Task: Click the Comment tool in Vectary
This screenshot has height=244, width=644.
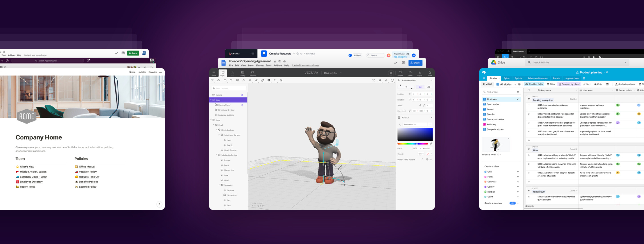Action: pos(252,73)
